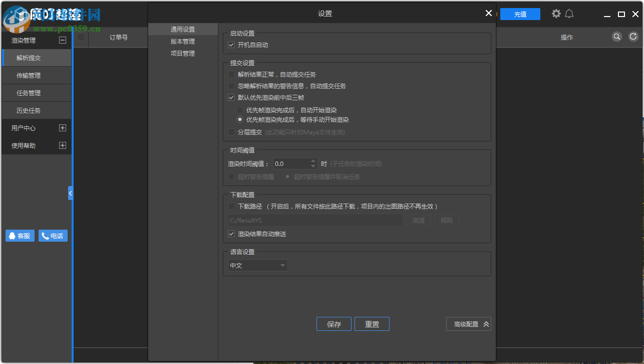Open 客服 customer service chat
The height and width of the screenshot is (364, 644).
click(x=20, y=235)
